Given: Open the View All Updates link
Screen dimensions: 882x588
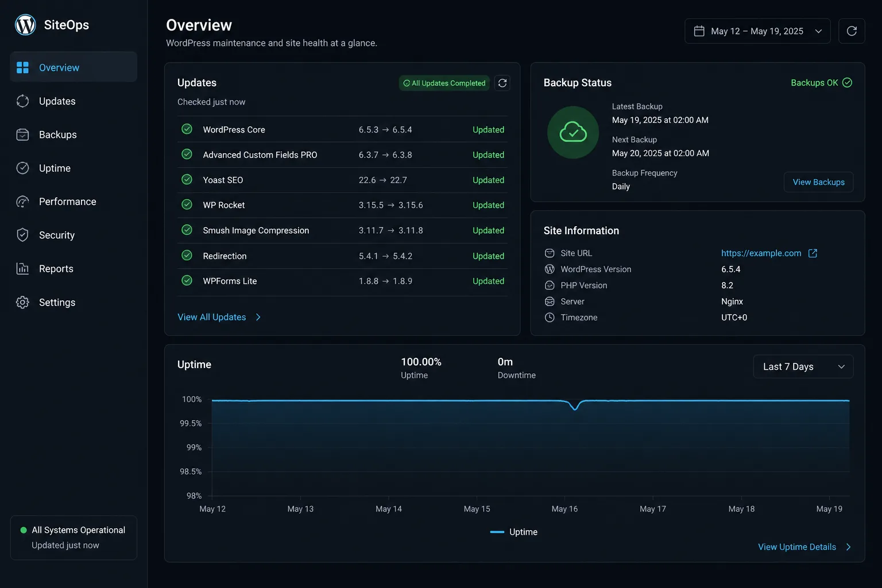Looking at the screenshot, I should (x=212, y=317).
